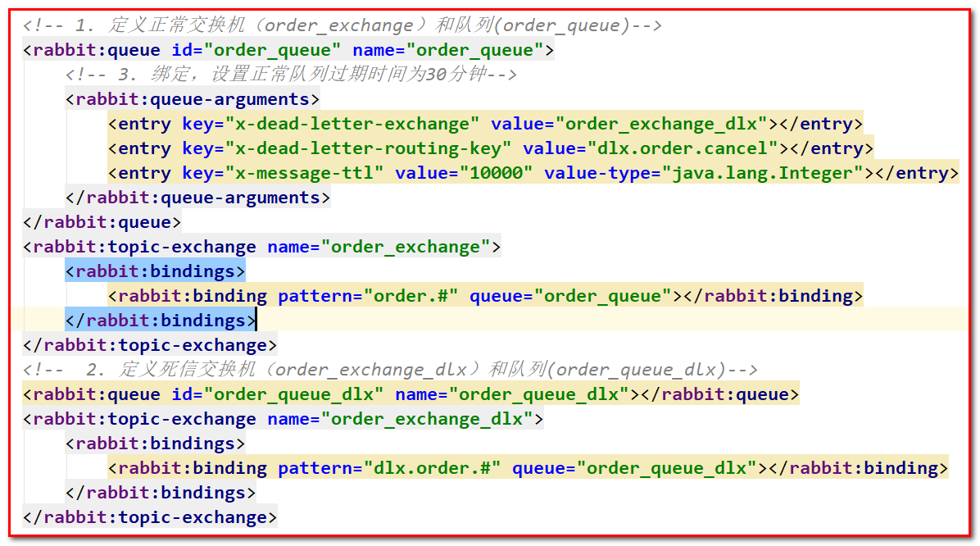
Task: Place cursor on the "10000" TTL value
Action: click(501, 173)
